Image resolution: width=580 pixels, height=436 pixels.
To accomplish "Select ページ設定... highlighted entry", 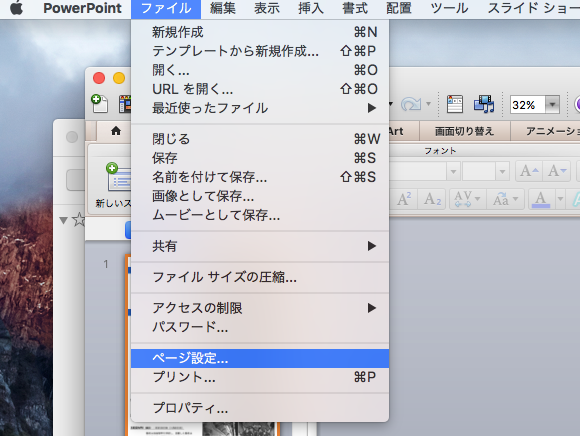I will [260, 358].
